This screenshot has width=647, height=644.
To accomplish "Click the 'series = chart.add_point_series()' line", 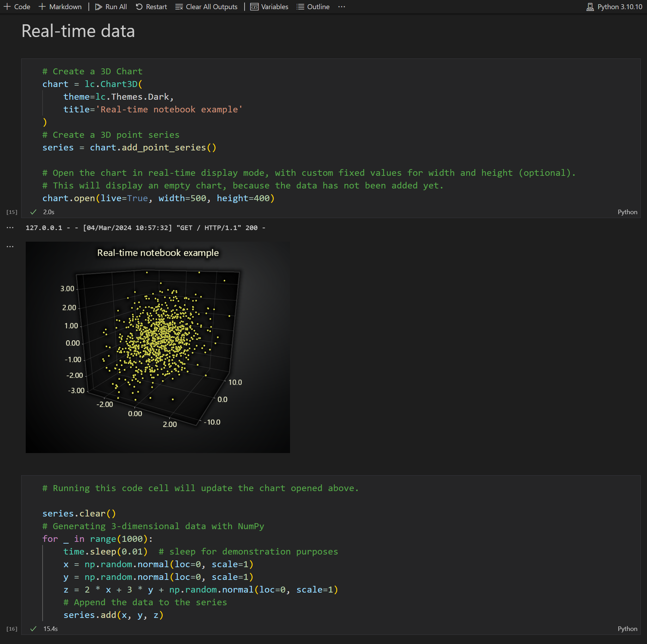I will tap(129, 148).
